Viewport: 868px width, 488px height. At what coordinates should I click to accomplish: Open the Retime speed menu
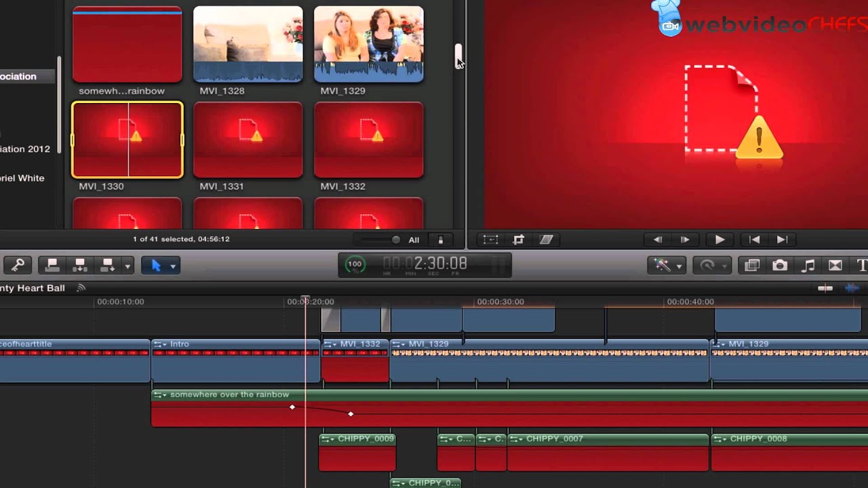(713, 266)
